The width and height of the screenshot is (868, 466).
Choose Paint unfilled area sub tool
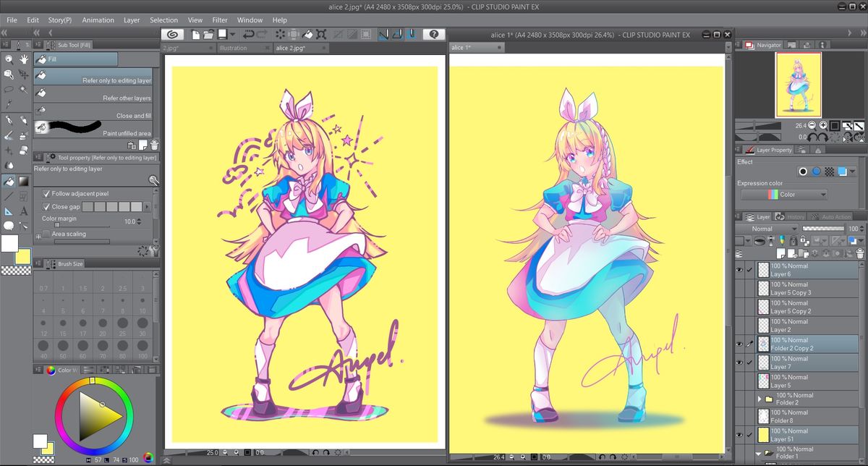93,128
